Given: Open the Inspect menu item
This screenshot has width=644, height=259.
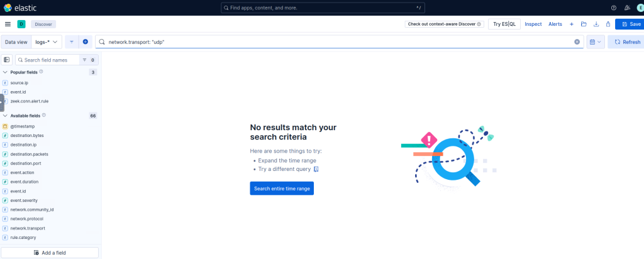Looking at the screenshot, I should coord(533,24).
